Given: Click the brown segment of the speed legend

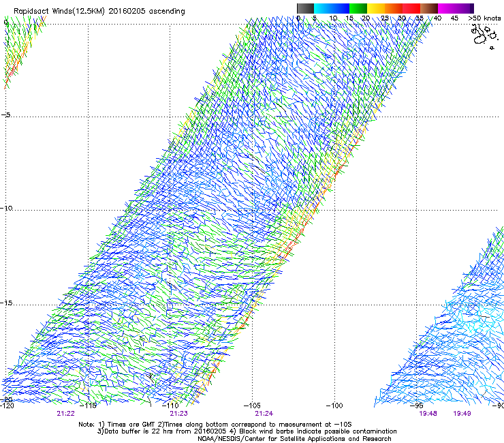Looking at the screenshot, I should [x=429, y=8].
